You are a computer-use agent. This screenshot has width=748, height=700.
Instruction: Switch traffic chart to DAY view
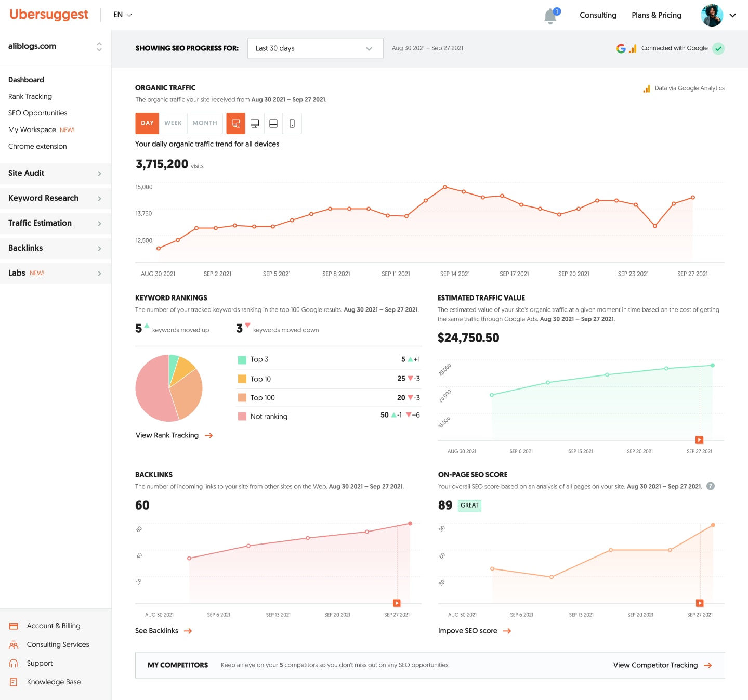tap(147, 124)
